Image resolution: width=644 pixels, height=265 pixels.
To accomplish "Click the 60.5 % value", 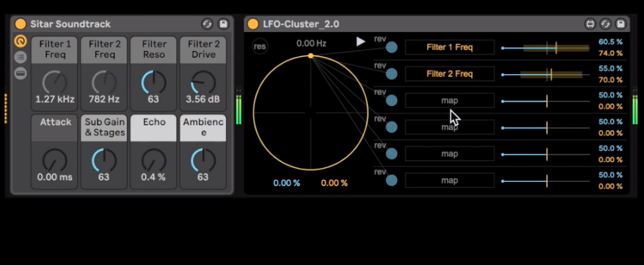I will 610,42.
